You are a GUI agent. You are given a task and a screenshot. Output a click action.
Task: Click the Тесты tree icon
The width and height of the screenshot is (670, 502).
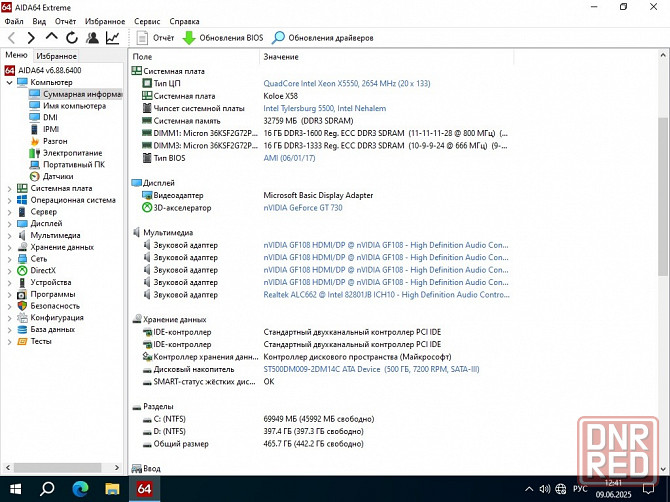point(22,341)
